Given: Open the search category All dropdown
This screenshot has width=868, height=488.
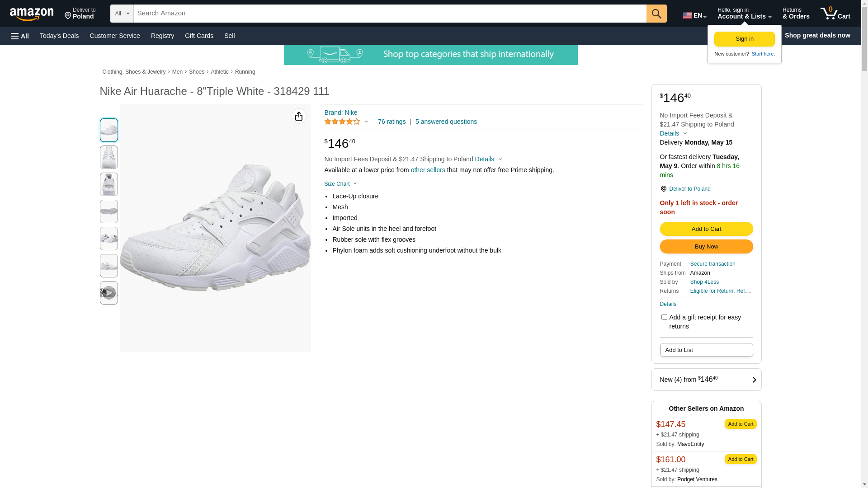Looking at the screenshot, I should coord(122,14).
